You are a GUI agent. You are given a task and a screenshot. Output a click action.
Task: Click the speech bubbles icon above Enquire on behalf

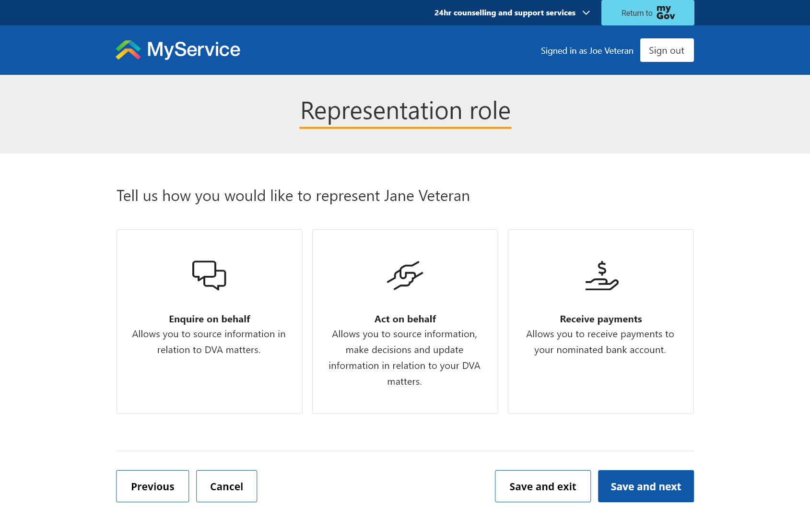click(x=209, y=275)
